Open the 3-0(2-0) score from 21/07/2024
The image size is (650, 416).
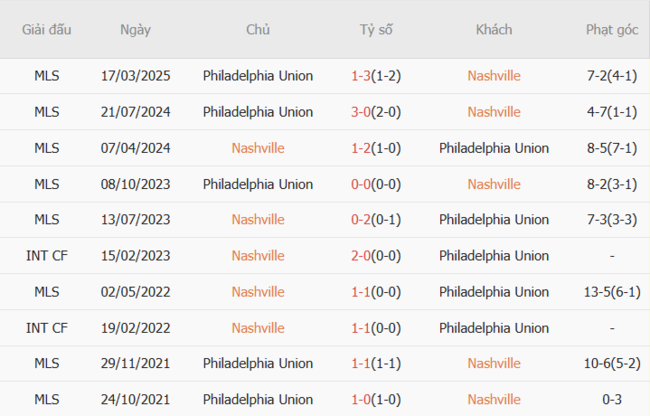coord(376,112)
